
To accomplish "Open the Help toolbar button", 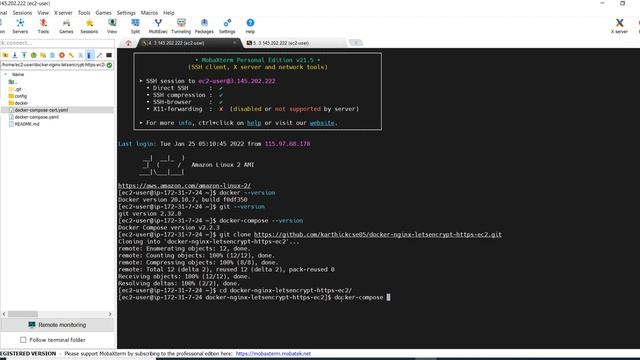I will click(250, 26).
